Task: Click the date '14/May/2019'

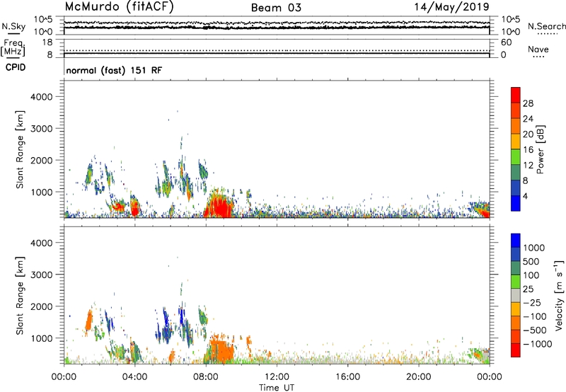Action: coord(451,7)
